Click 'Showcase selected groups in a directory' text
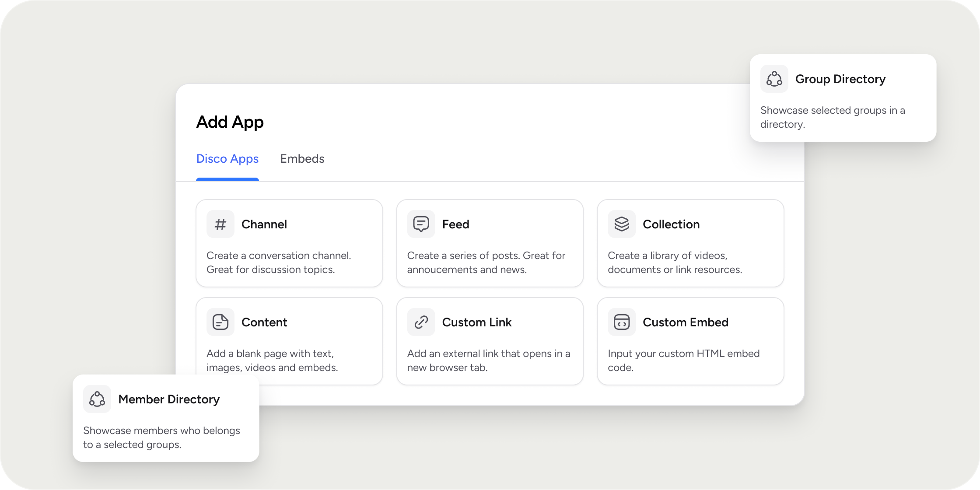Screen dimensions: 980x490 click(833, 117)
